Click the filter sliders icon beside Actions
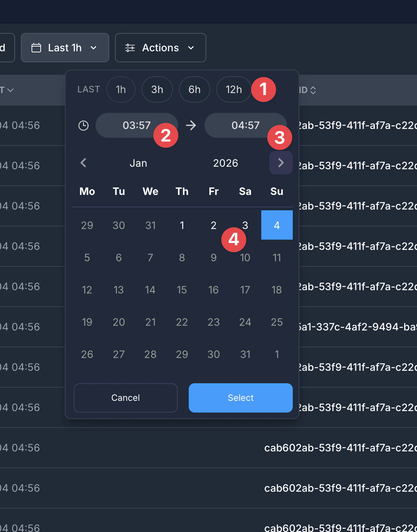Screen dimensions: 417x532 [x=129, y=48]
